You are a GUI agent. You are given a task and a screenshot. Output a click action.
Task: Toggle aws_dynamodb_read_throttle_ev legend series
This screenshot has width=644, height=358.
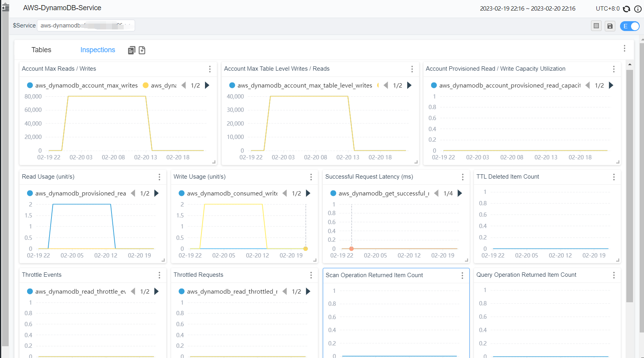76,292
